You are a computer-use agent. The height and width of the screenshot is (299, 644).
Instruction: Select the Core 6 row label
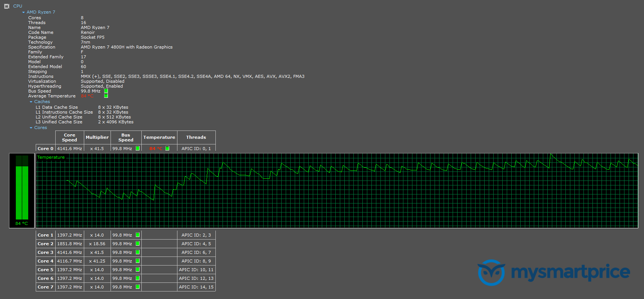[x=45, y=278]
